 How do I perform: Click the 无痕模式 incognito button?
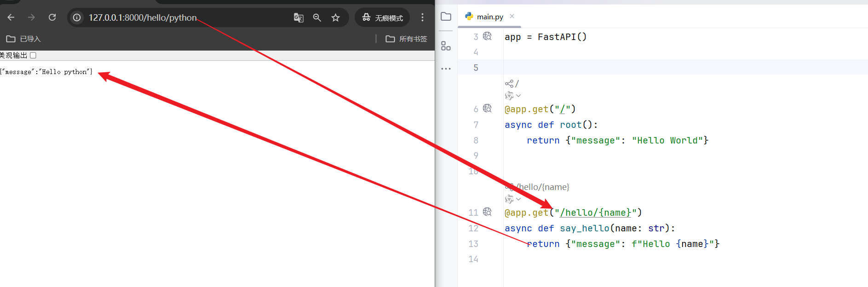pyautogui.click(x=382, y=17)
